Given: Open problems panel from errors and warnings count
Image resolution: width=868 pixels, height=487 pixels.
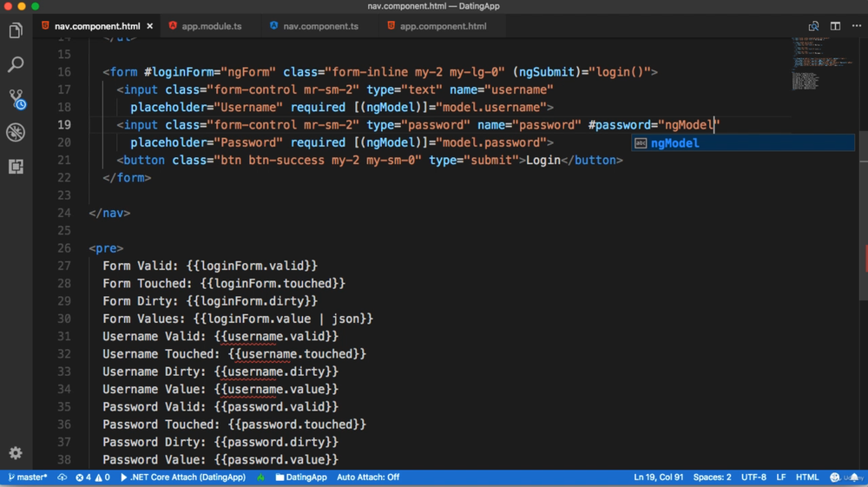Looking at the screenshot, I should (x=93, y=477).
